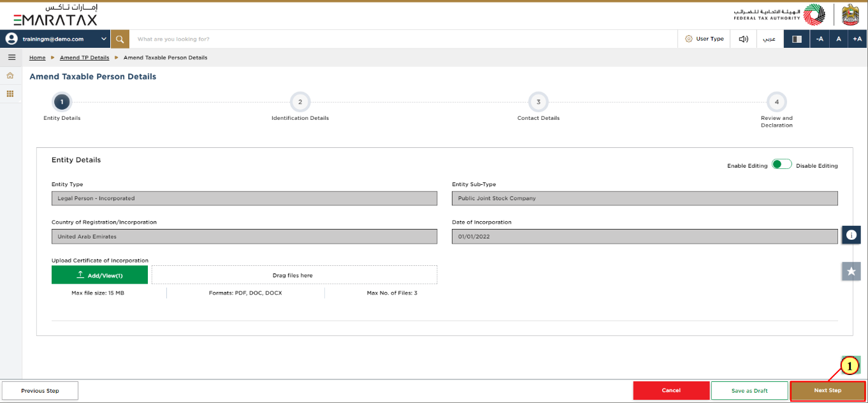The image size is (868, 403).
Task: Click the Entity Type field
Action: [244, 198]
